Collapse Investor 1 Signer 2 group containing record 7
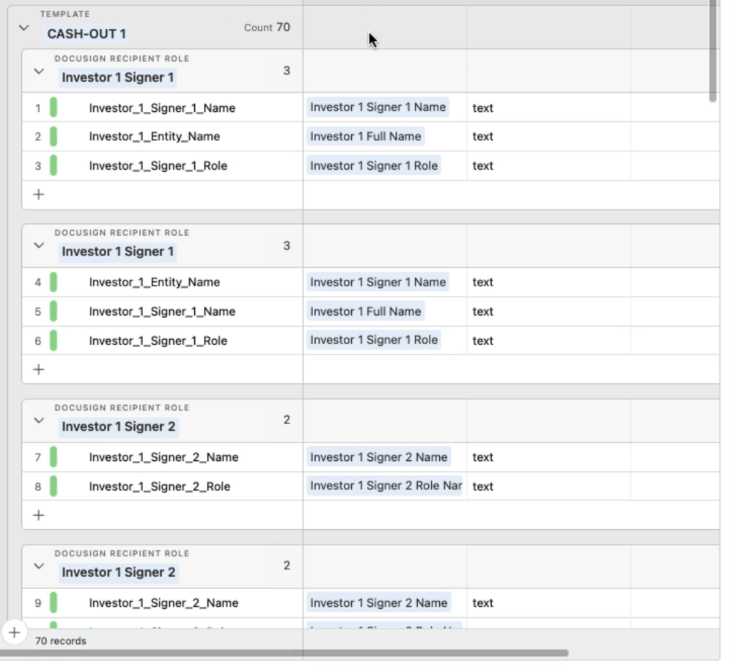Screen dimensions: 733x672 (39, 421)
